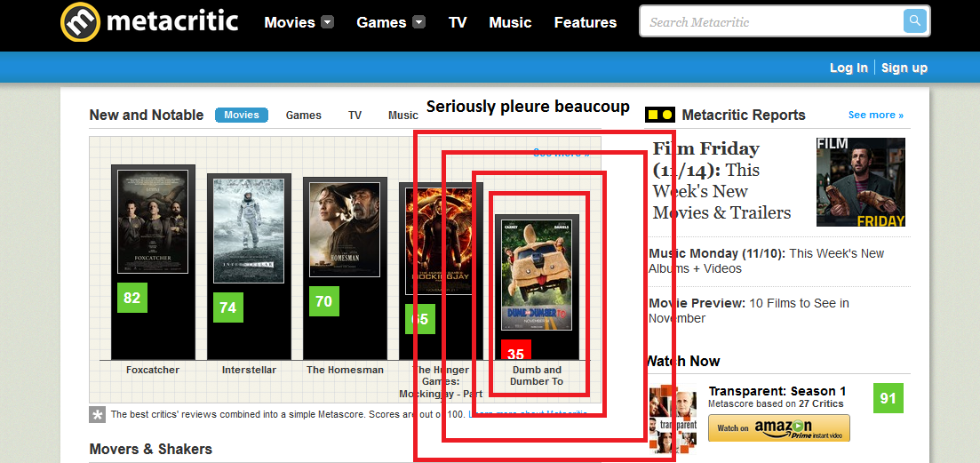Image resolution: width=980 pixels, height=463 pixels.
Task: Click the Metacritic Reports heading text
Action: click(744, 115)
